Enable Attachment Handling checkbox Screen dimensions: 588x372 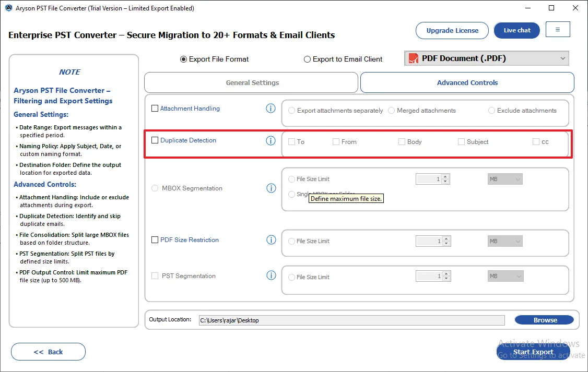(155, 109)
